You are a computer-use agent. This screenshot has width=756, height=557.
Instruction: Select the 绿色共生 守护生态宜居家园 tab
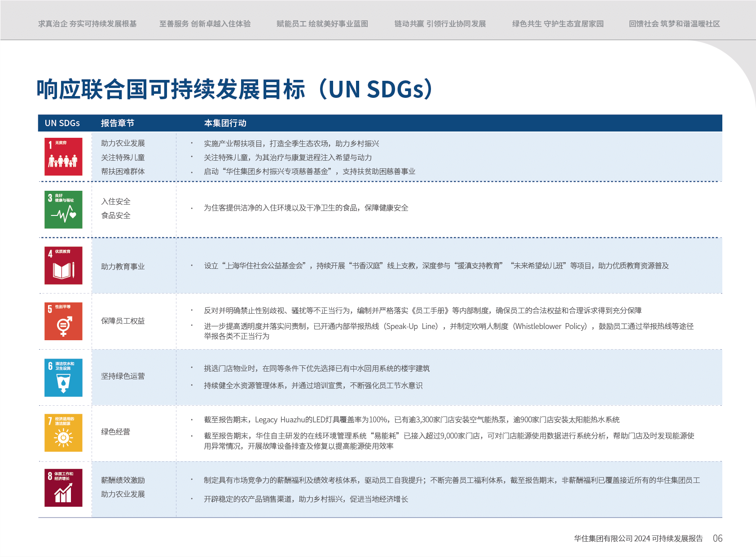click(x=558, y=24)
